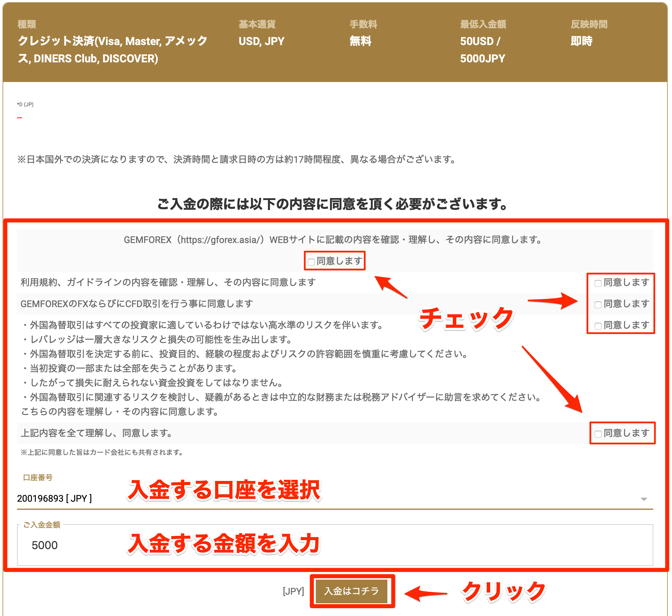
Task: Click the 反映時間 column header
Action: (x=589, y=24)
